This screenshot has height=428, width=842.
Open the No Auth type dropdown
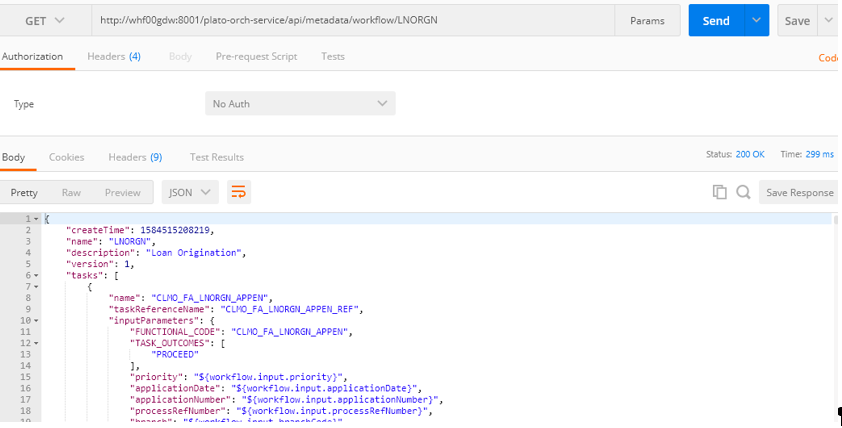[300, 103]
